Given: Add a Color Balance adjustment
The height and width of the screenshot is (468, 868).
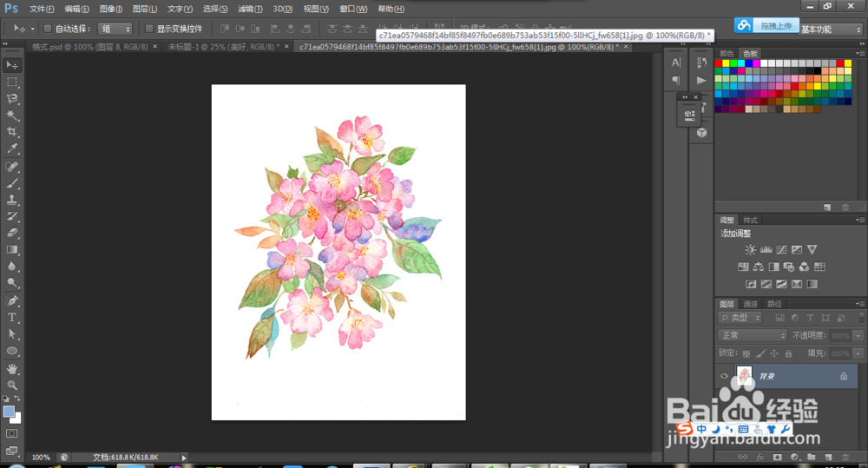Looking at the screenshot, I should pos(759,267).
